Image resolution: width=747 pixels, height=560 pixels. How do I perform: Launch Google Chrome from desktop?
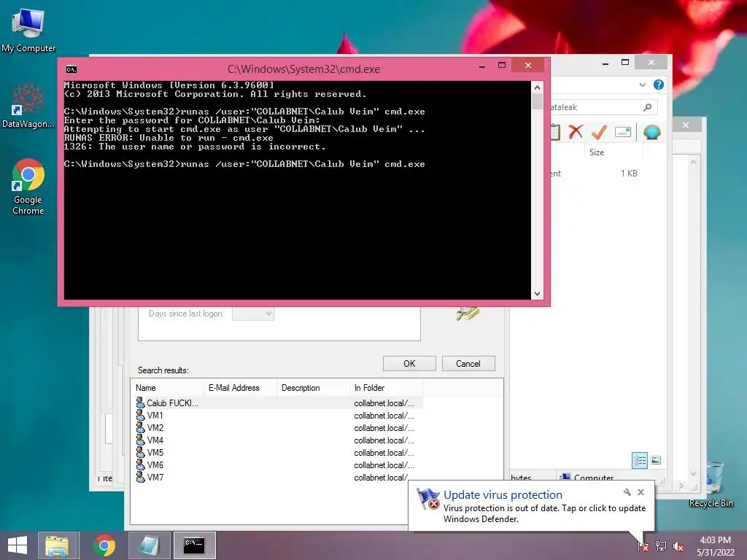coord(28,187)
